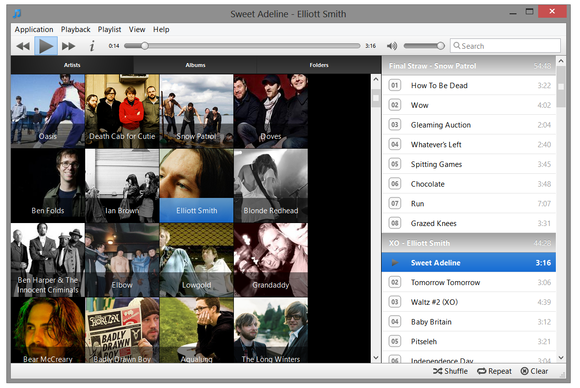This screenshot has height=388, width=580.
Task: Select the Grandaddy artist thumbnail
Action: click(271, 260)
